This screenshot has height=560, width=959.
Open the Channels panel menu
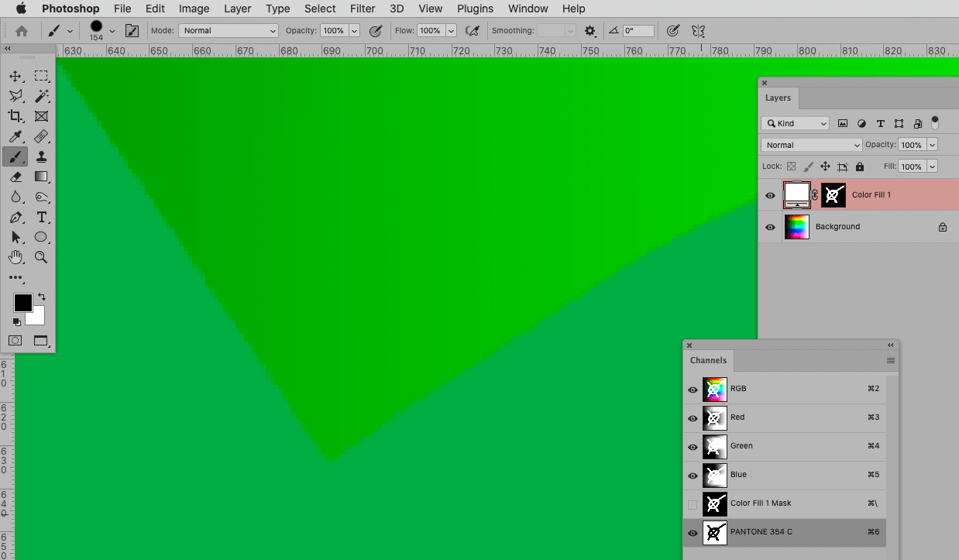click(x=890, y=360)
